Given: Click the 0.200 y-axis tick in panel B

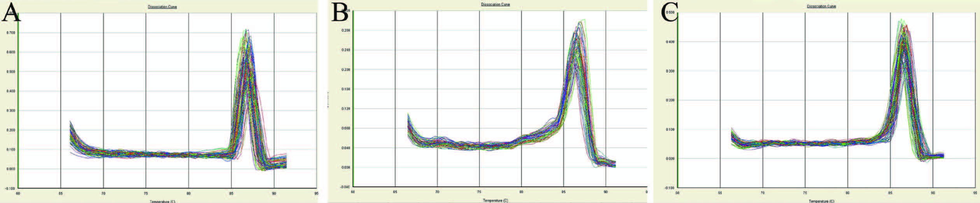Looking at the screenshot, I should (x=345, y=70).
